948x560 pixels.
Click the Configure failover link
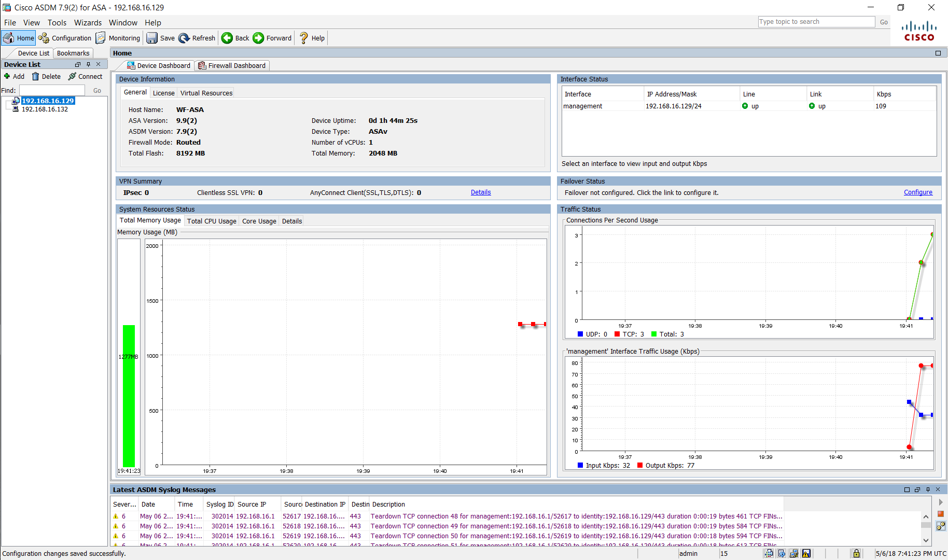[x=917, y=192]
